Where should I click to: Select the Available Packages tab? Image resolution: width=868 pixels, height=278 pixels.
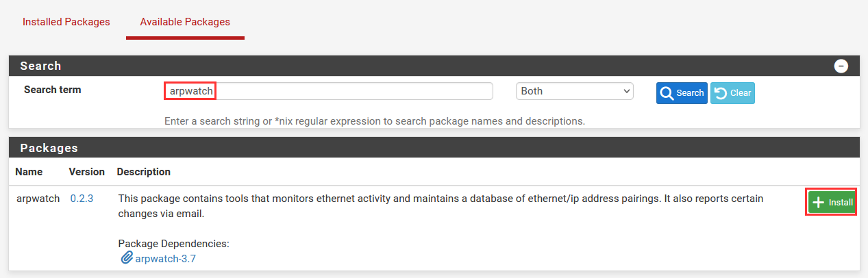(185, 22)
